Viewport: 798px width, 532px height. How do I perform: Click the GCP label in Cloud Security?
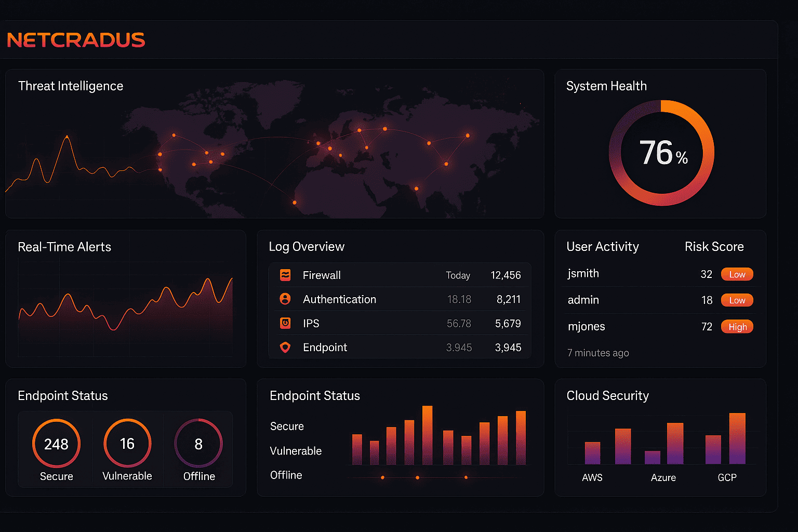coord(727,477)
